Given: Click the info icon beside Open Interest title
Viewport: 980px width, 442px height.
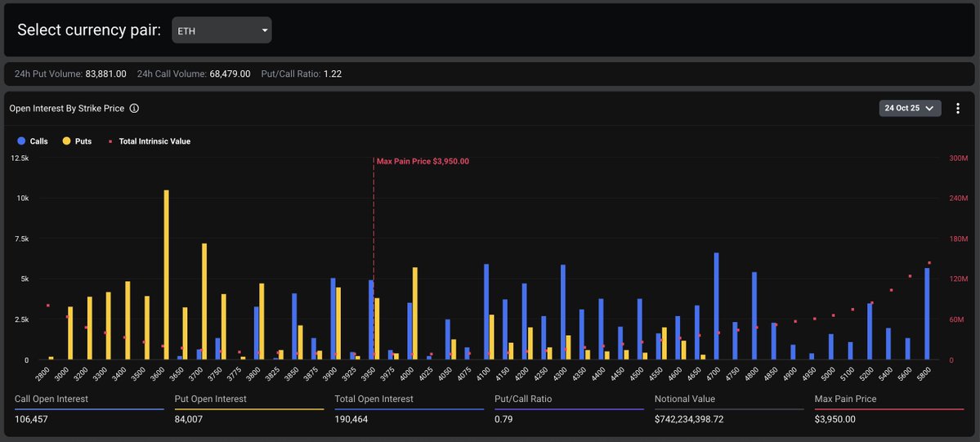Looking at the screenshot, I should pos(134,108).
